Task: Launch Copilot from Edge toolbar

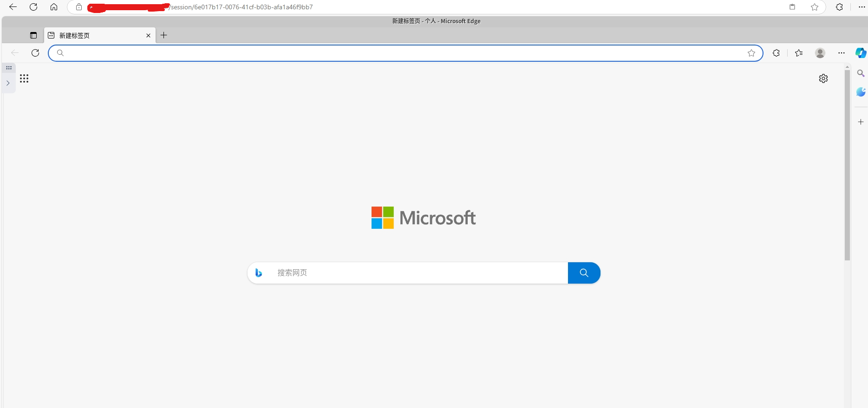Action: click(x=861, y=53)
